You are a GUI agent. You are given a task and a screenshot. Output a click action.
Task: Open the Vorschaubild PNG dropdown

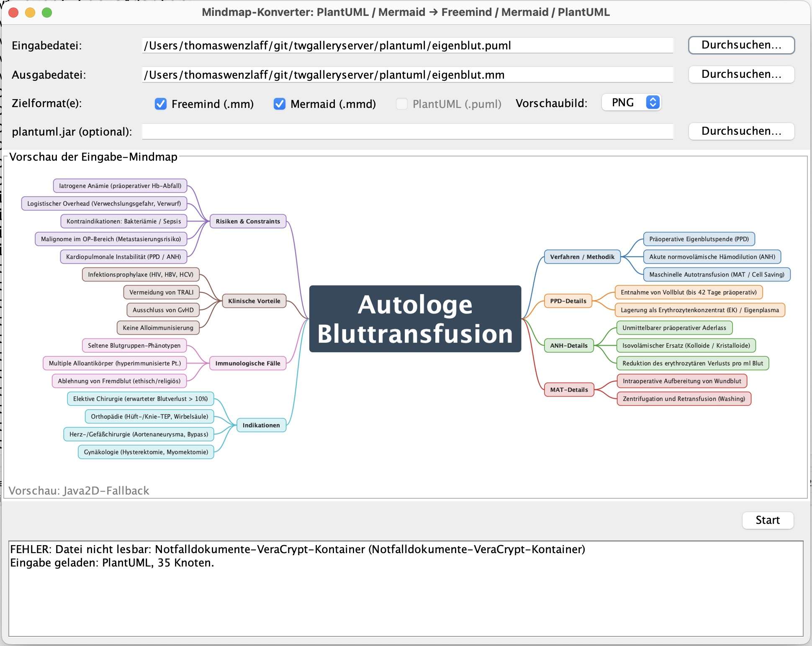coord(631,103)
